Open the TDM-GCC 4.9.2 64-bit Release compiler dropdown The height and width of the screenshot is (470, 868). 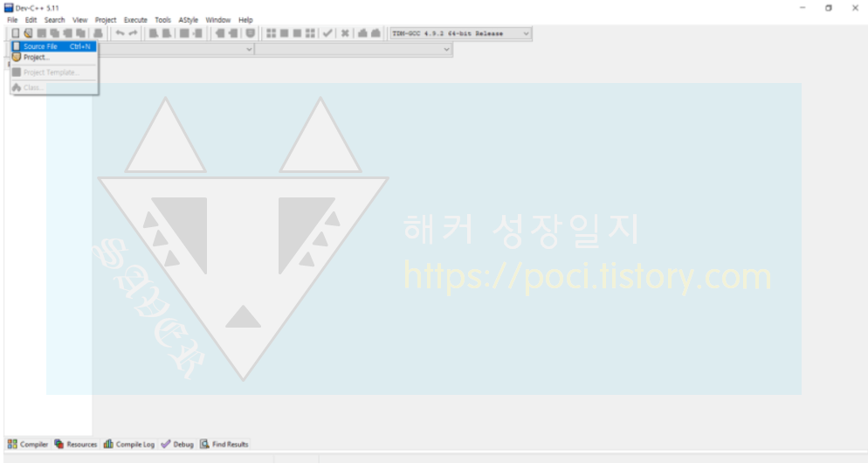pyautogui.click(x=460, y=33)
